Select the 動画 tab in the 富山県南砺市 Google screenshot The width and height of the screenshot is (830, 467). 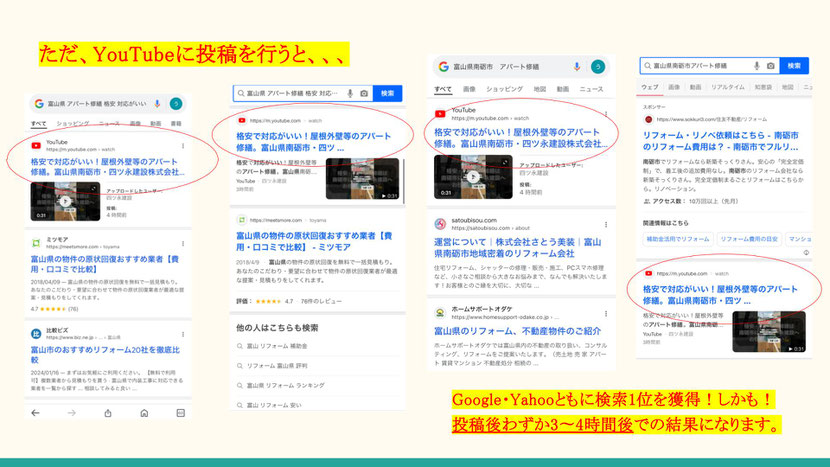click(x=563, y=89)
